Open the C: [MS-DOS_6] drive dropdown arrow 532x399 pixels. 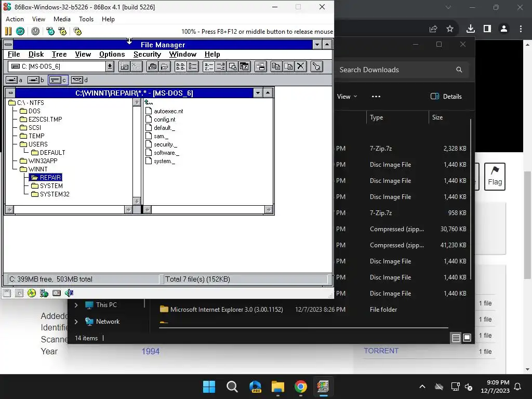point(110,66)
